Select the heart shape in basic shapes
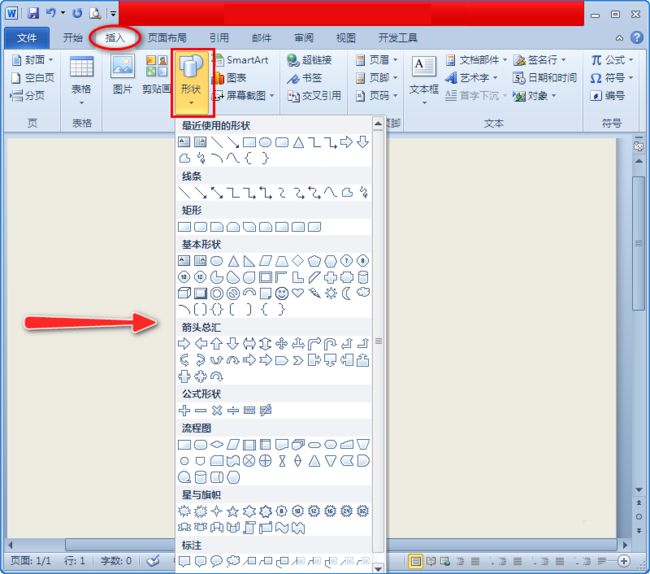 (x=298, y=293)
